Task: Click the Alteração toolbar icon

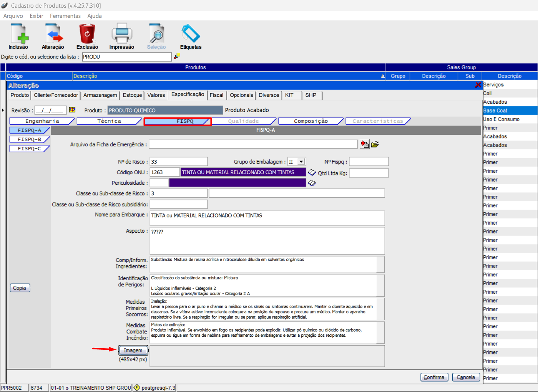Action: pos(53,34)
